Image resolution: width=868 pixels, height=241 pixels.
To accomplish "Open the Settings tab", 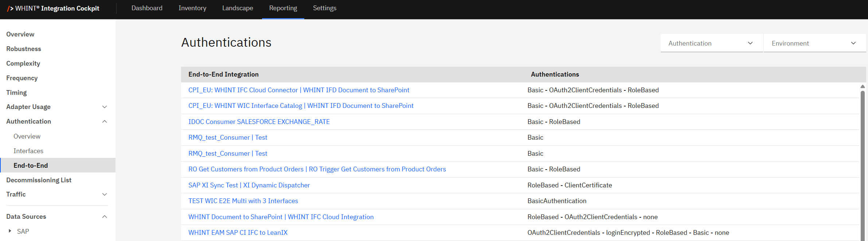I will click(324, 8).
